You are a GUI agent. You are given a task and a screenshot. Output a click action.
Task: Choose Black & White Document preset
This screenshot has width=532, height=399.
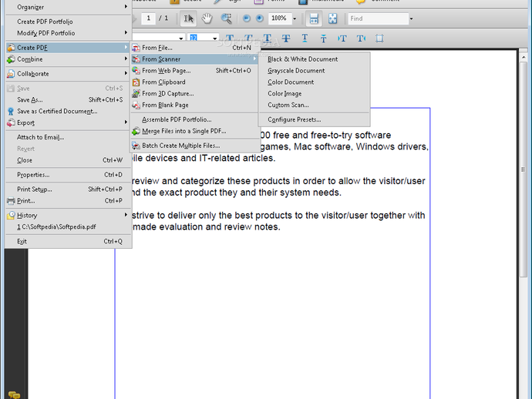coord(314,59)
